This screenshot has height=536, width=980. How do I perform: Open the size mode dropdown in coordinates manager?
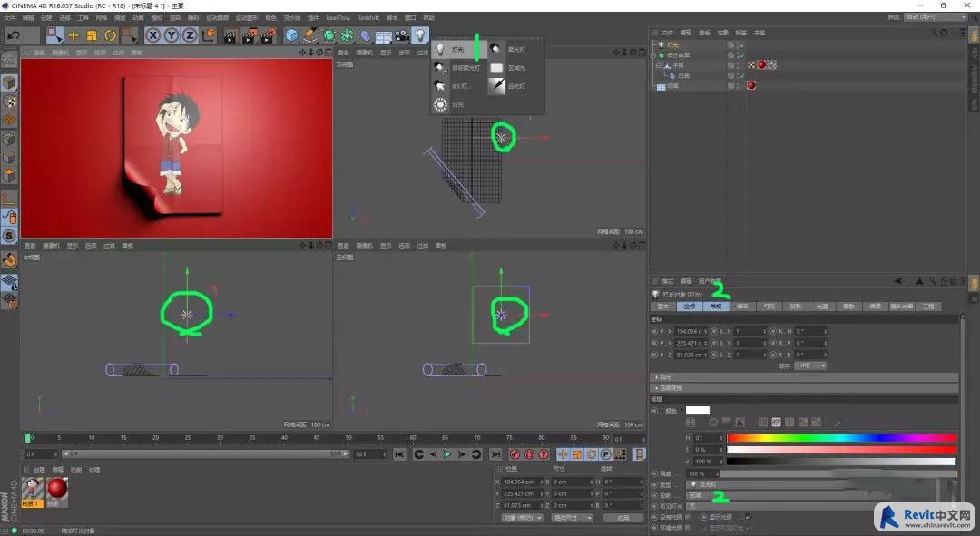tap(573, 518)
